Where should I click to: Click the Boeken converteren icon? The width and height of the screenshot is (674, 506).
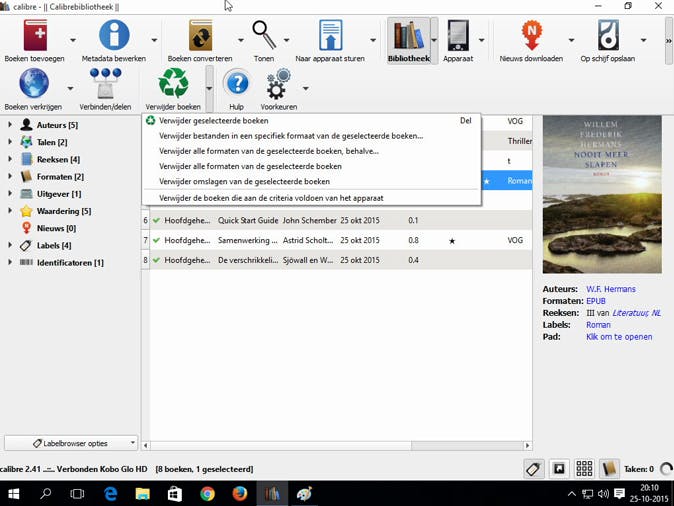pos(200,36)
